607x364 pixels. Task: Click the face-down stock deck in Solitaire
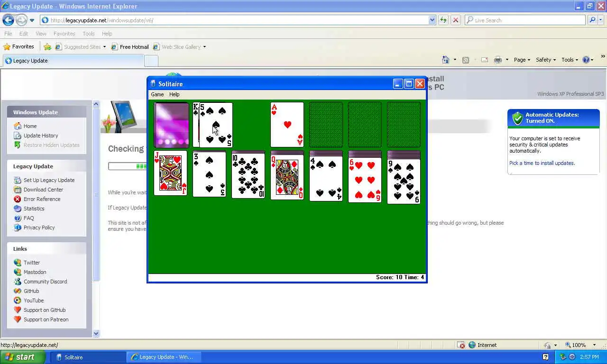pos(171,125)
